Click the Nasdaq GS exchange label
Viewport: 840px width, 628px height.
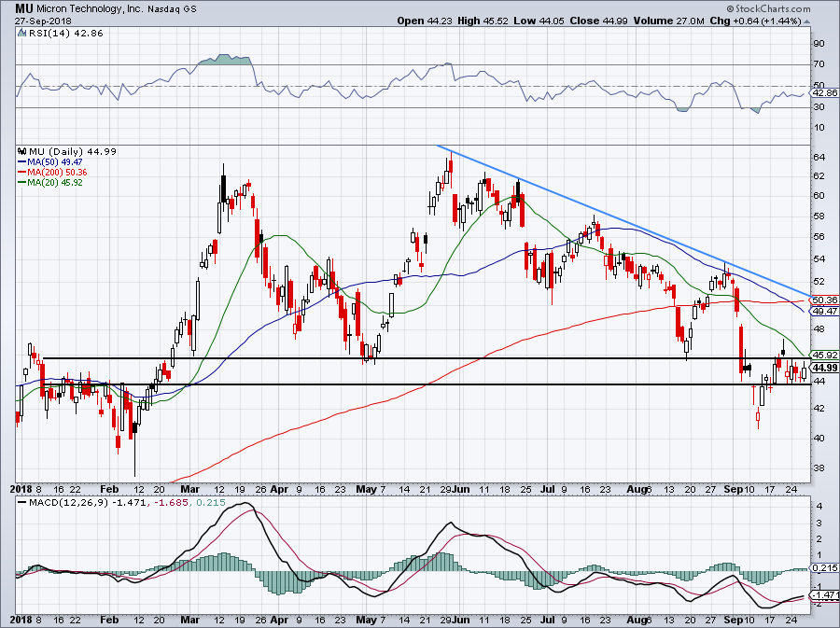pos(172,9)
